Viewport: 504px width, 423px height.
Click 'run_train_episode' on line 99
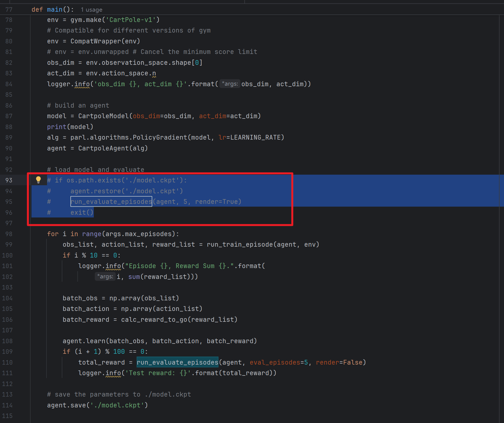tap(240, 244)
